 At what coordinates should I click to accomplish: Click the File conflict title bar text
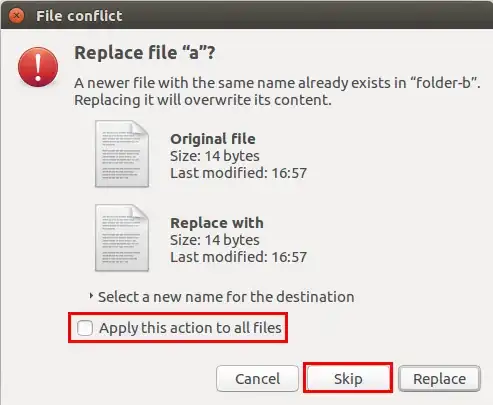pyautogui.click(x=79, y=16)
